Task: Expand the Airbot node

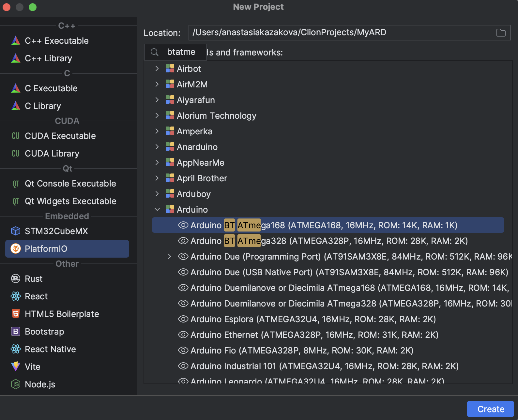Action: [157, 68]
